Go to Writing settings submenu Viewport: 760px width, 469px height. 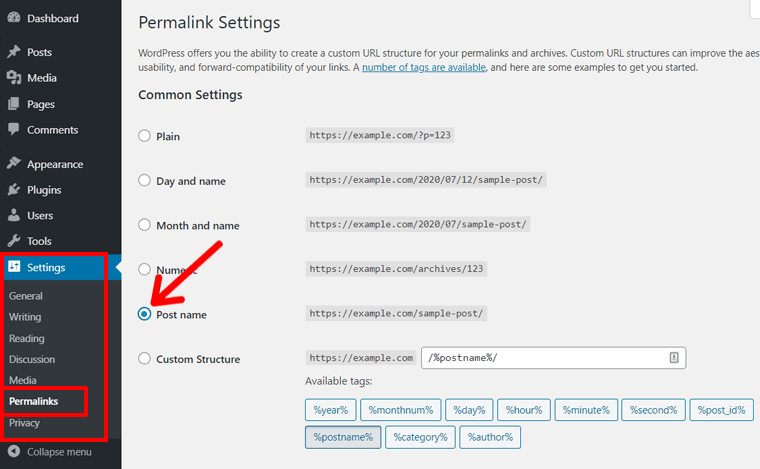pyautogui.click(x=25, y=317)
